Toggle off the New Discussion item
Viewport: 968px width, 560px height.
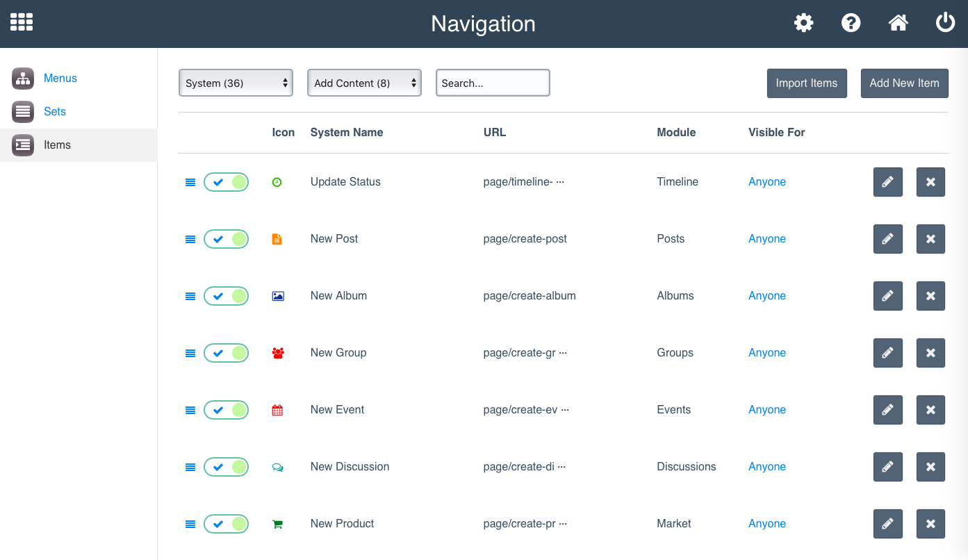tap(226, 466)
